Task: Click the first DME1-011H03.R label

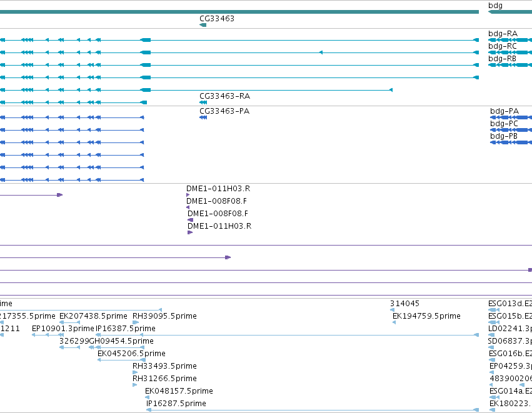Action: [218, 189]
